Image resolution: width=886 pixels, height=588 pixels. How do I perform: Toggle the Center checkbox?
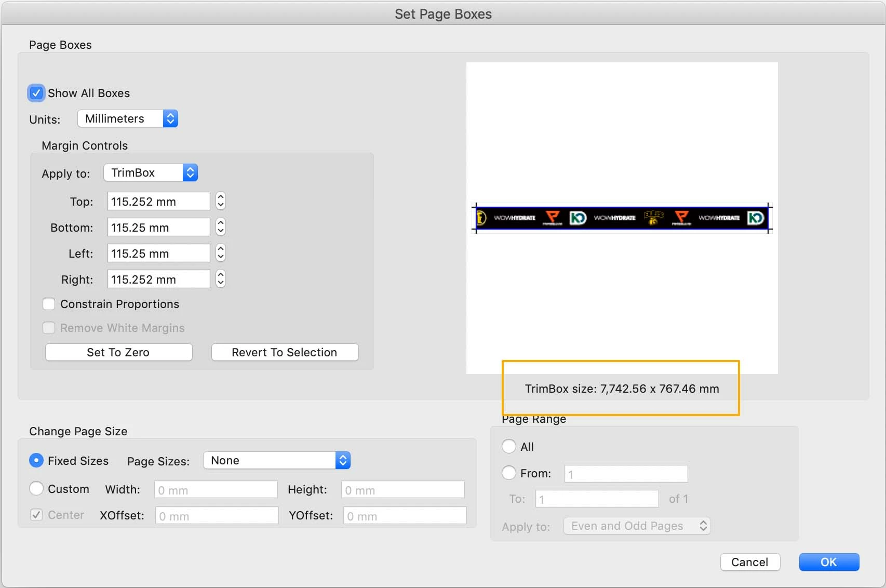coord(36,515)
